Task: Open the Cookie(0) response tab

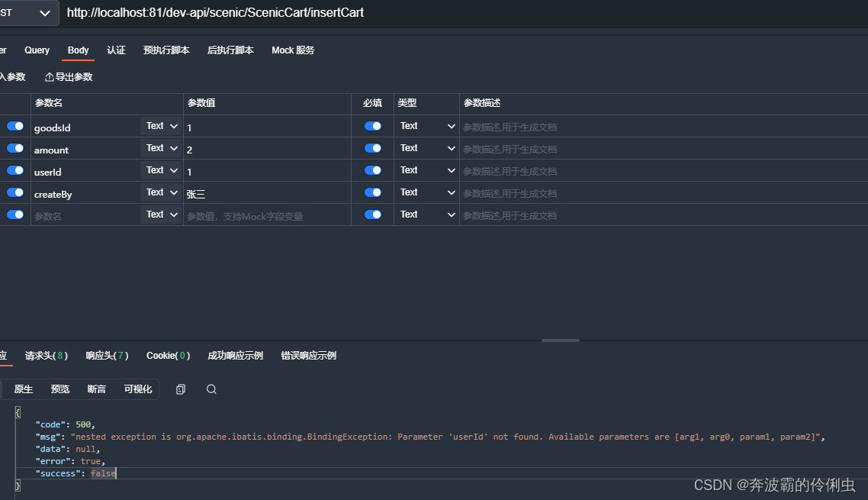Action: point(167,355)
